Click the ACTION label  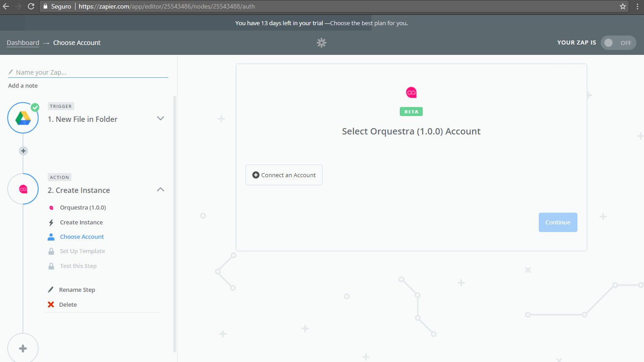click(x=60, y=177)
